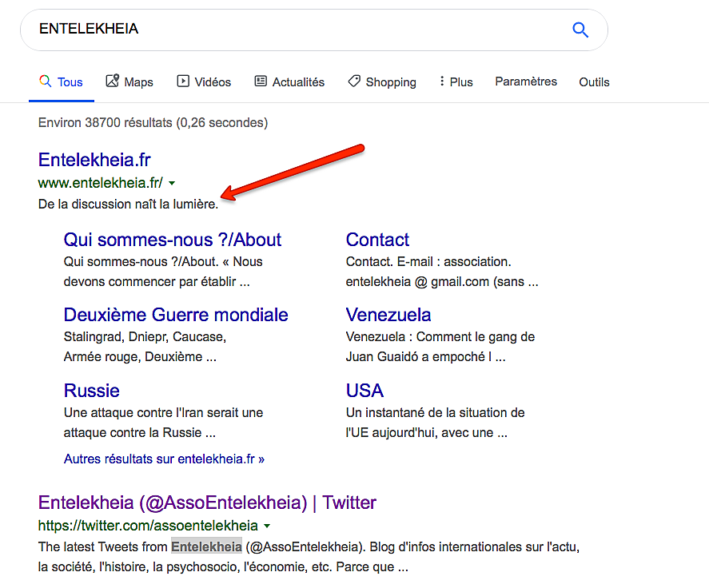Click the www.entelekheia.fr/ URL
The image size is (709, 588).
click(101, 183)
